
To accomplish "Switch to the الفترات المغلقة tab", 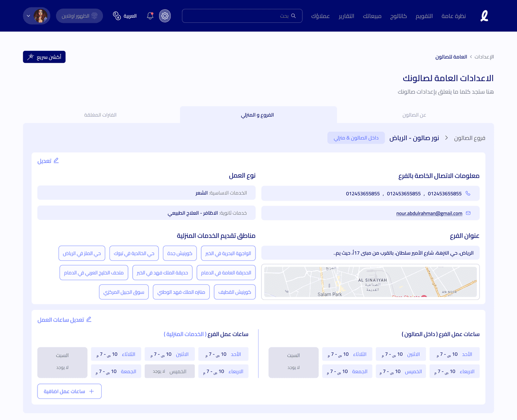I will tap(100, 115).
